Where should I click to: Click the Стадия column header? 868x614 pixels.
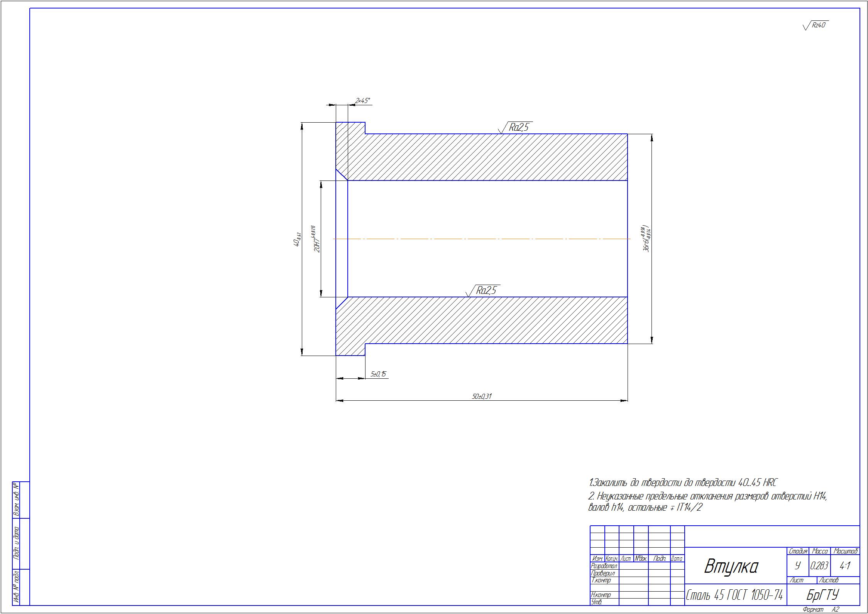(x=798, y=551)
